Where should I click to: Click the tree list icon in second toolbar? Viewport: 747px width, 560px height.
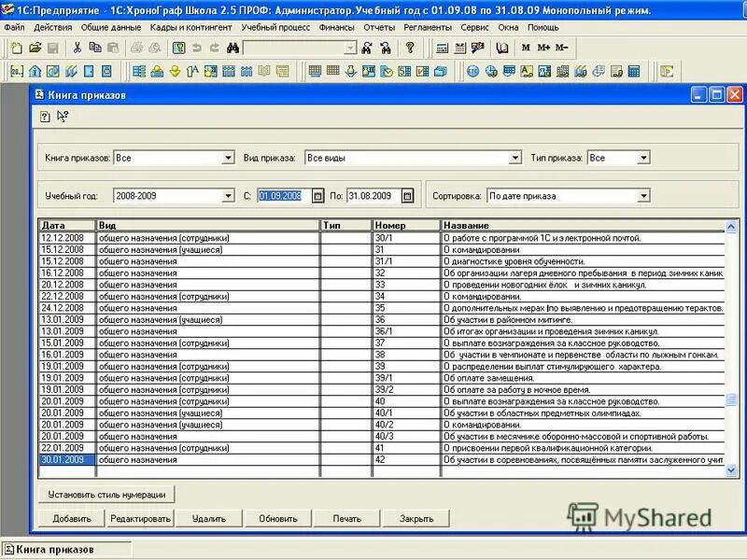139,72
